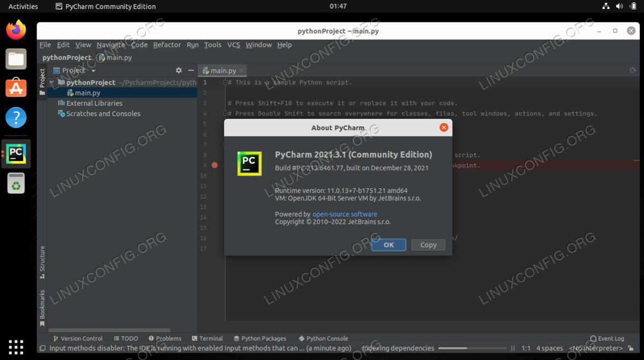Viewport: 644px width, 360px height.
Task: Select External Libraries in project tree
Action: click(94, 103)
